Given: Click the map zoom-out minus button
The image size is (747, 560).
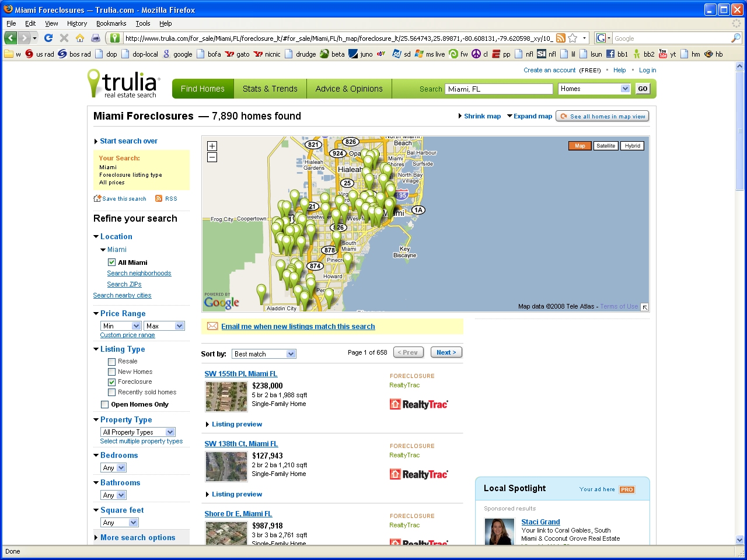Looking at the screenshot, I should (212, 157).
